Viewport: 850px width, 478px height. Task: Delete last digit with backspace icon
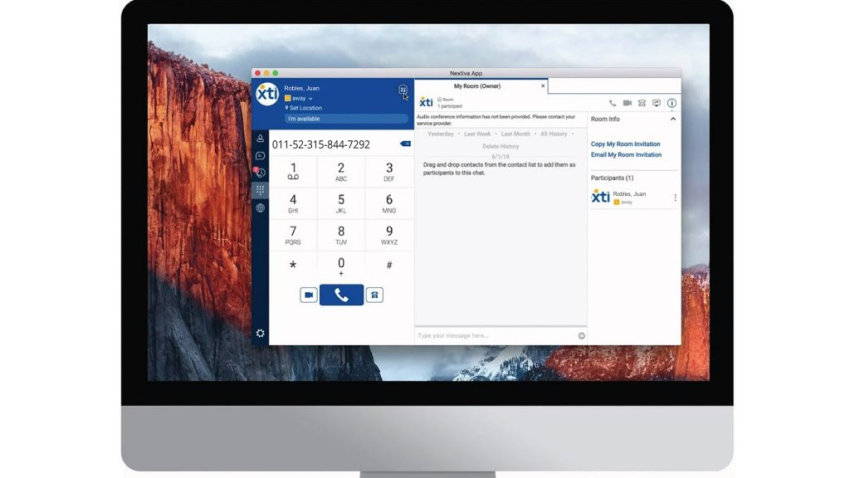pos(405,144)
